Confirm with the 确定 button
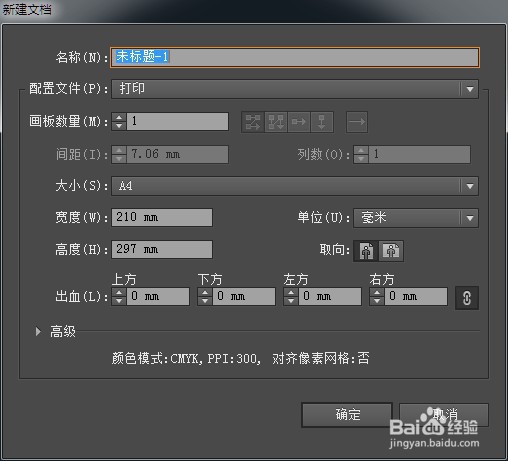Image resolution: width=508 pixels, height=461 pixels. [347, 415]
